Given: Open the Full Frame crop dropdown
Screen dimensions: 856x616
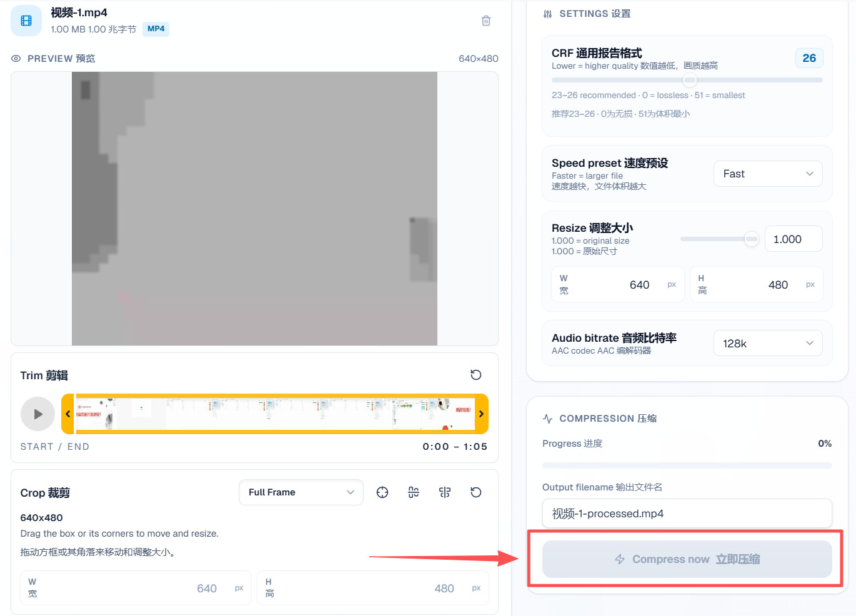Looking at the screenshot, I should point(301,492).
